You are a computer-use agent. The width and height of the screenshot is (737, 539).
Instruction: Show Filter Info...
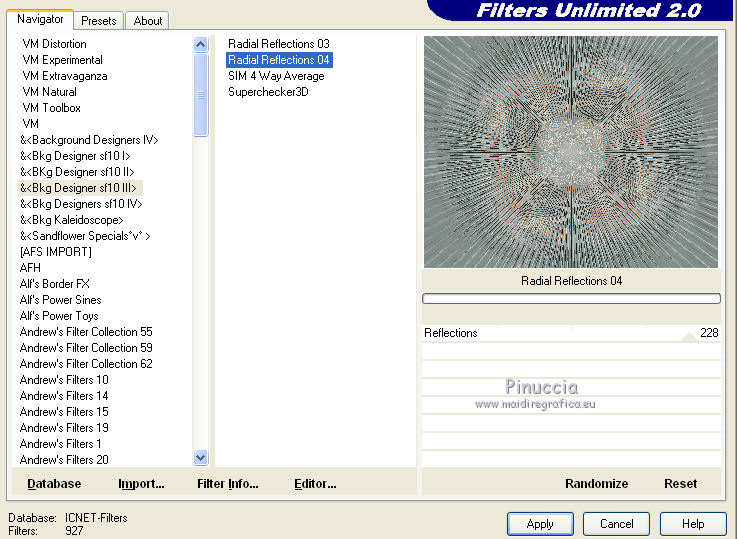227,483
